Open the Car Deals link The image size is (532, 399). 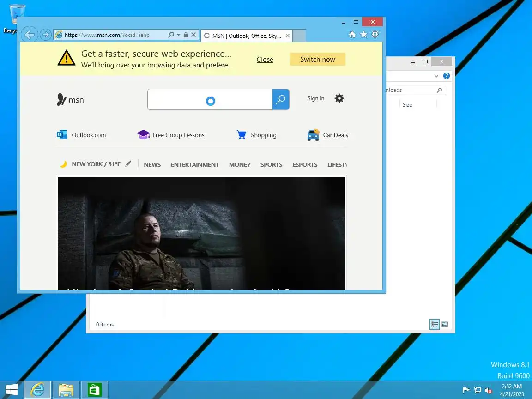pyautogui.click(x=328, y=135)
